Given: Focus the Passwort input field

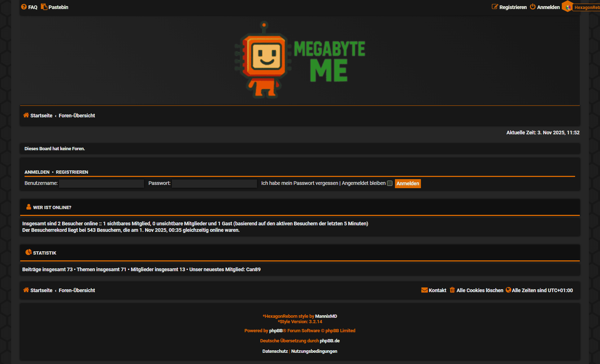Looking at the screenshot, I should pyautogui.click(x=214, y=183).
